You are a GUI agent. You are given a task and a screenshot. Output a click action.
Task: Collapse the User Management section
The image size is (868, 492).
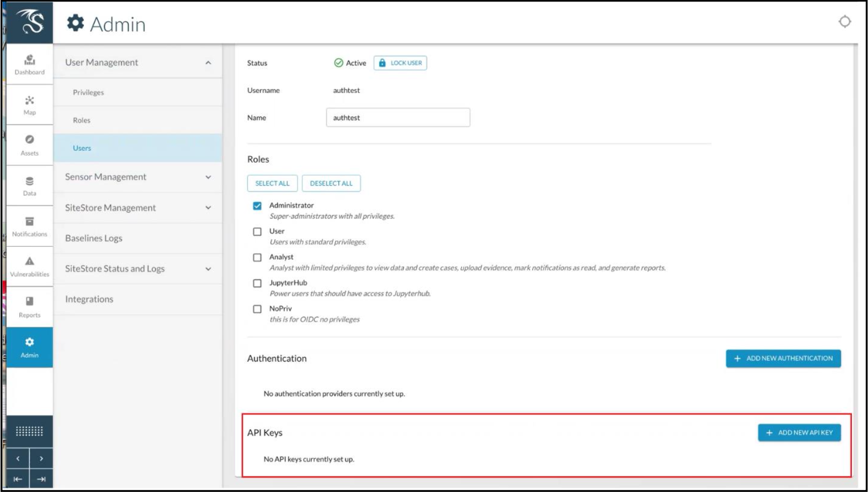click(x=208, y=62)
